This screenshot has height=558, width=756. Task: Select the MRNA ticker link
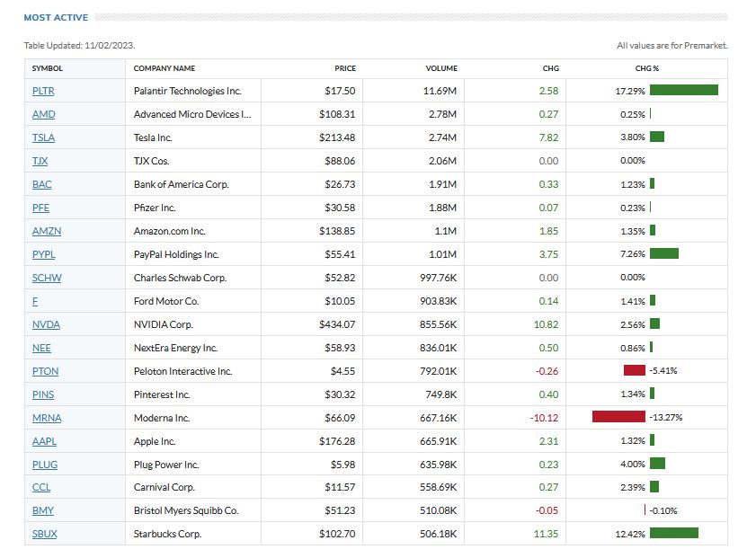tap(46, 418)
